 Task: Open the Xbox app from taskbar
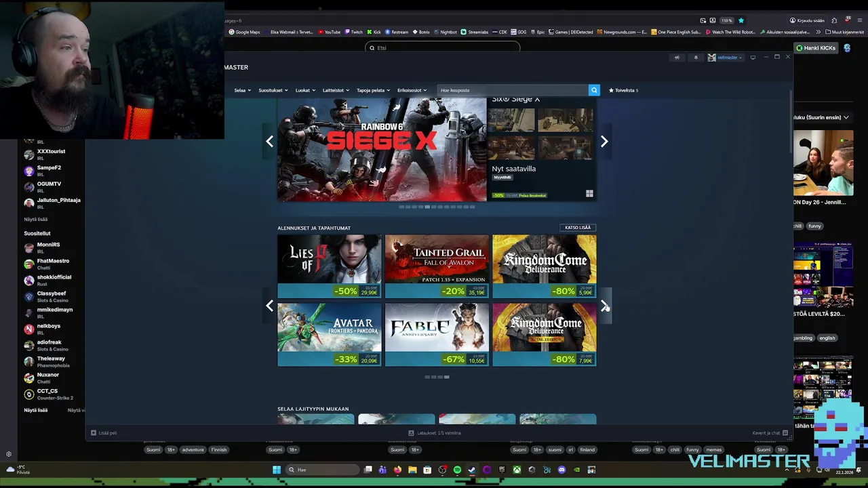click(x=517, y=470)
